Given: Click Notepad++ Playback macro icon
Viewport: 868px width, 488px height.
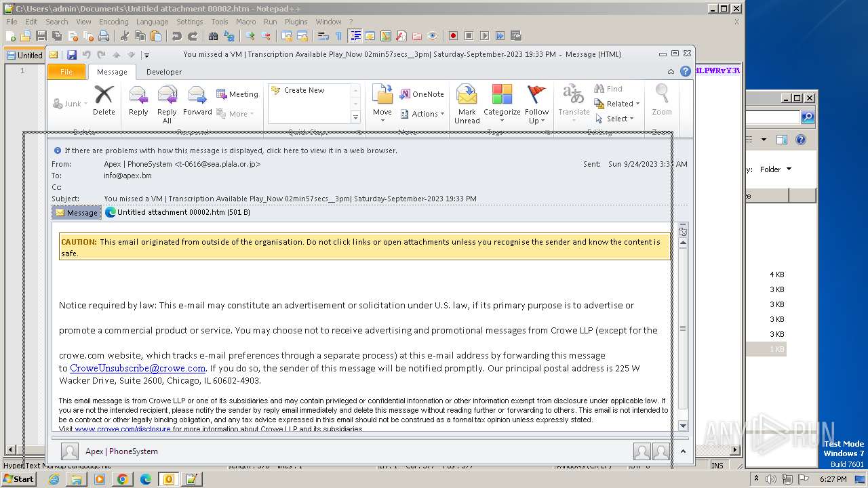Looking at the screenshot, I should click(x=484, y=36).
